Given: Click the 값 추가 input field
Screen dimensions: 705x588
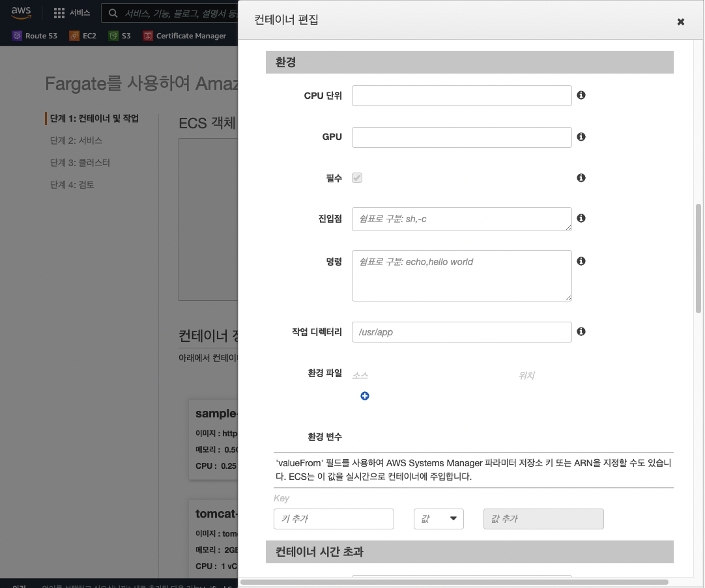Looking at the screenshot, I should coord(543,519).
